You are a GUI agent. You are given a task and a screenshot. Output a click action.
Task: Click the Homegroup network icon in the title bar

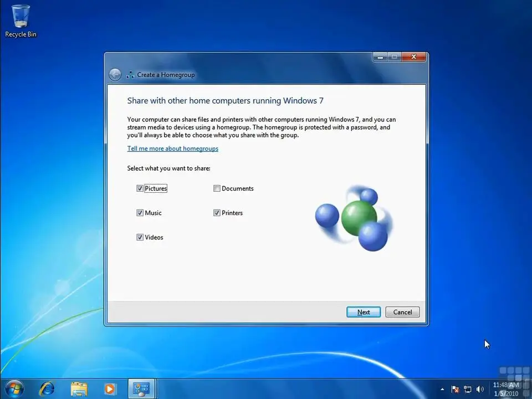point(130,75)
